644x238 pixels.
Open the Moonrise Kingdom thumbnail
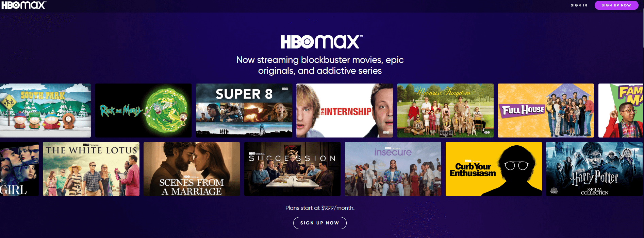(445, 110)
